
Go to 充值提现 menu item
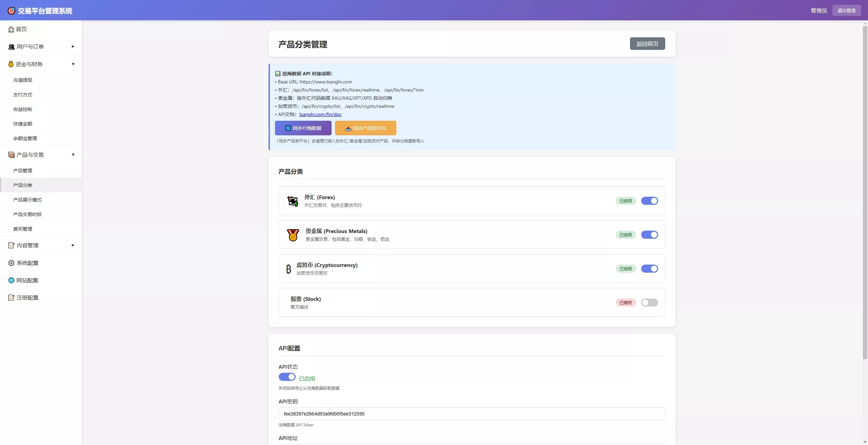pos(23,80)
